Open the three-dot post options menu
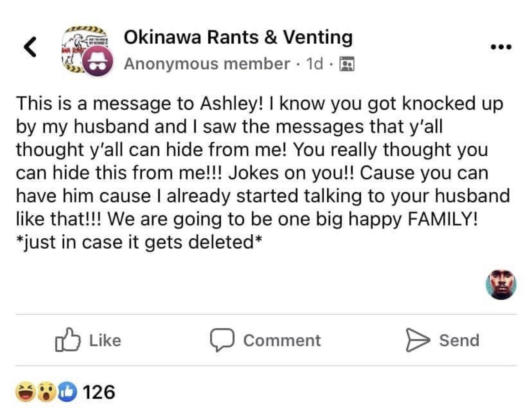The height and width of the screenshot is (420, 532). (x=501, y=46)
